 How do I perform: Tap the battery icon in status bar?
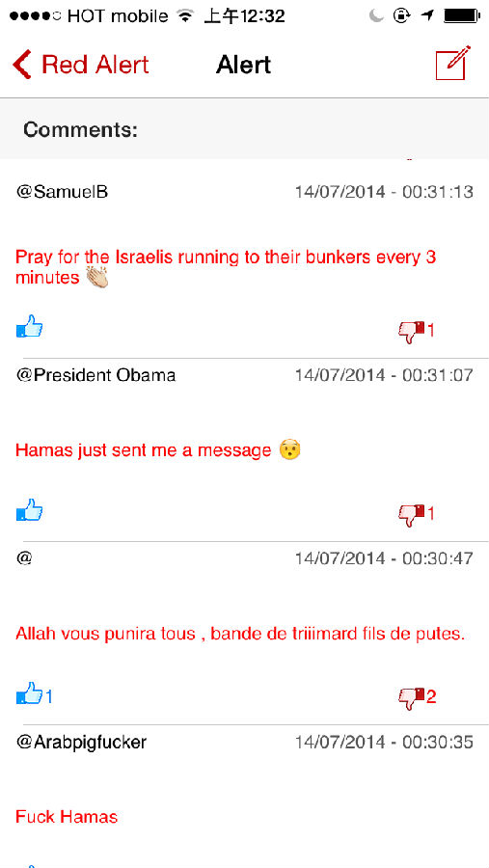(x=462, y=16)
